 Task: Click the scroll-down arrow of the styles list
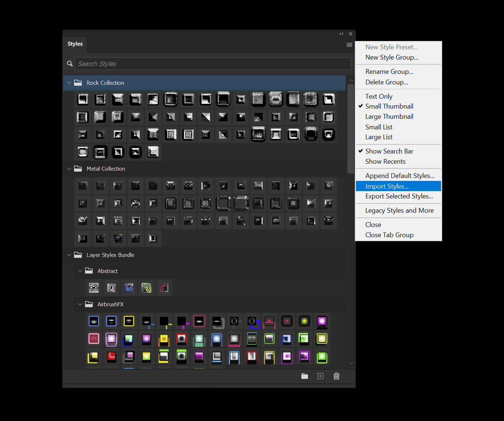(x=351, y=363)
